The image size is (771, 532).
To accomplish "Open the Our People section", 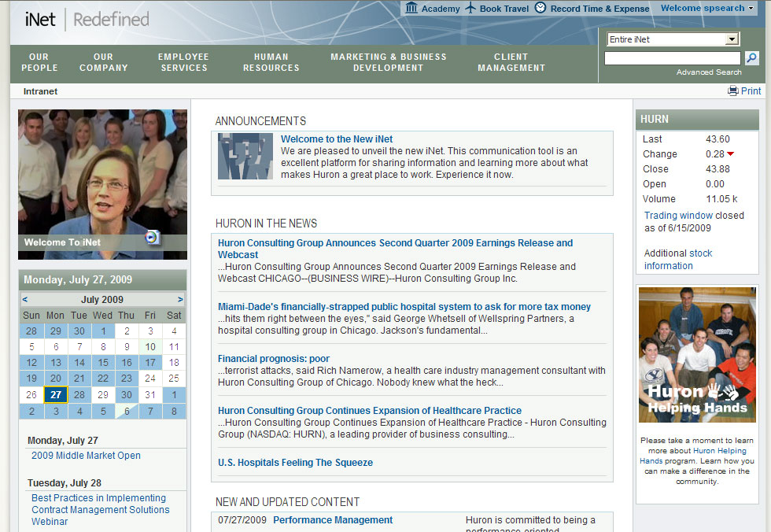I will tap(39, 63).
